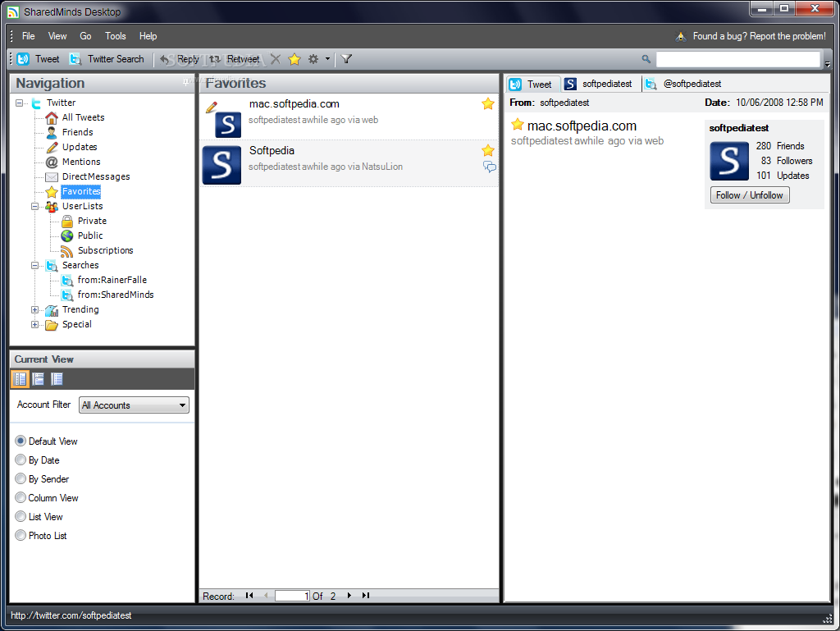Click the gear settings icon in toolbar
The image size is (840, 631).
tap(313, 59)
